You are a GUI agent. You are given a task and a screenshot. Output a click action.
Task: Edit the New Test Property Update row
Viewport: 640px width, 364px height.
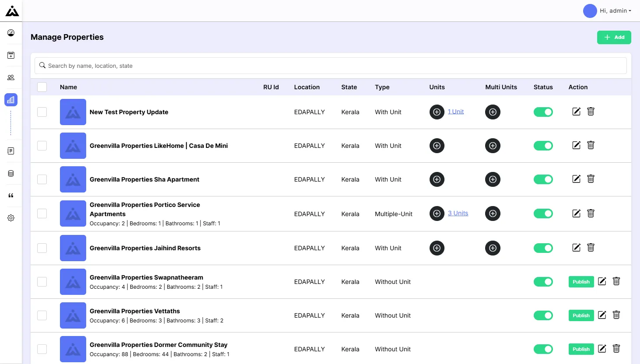click(x=577, y=112)
